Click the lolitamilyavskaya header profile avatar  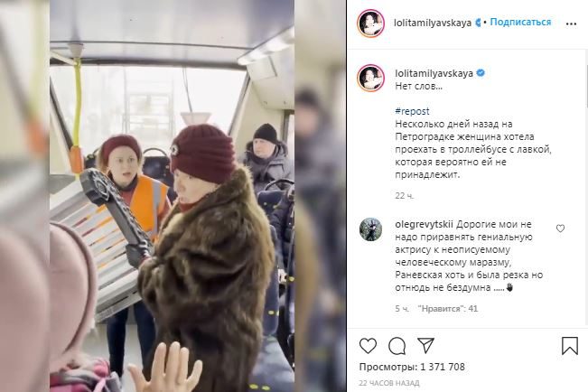pos(370,23)
